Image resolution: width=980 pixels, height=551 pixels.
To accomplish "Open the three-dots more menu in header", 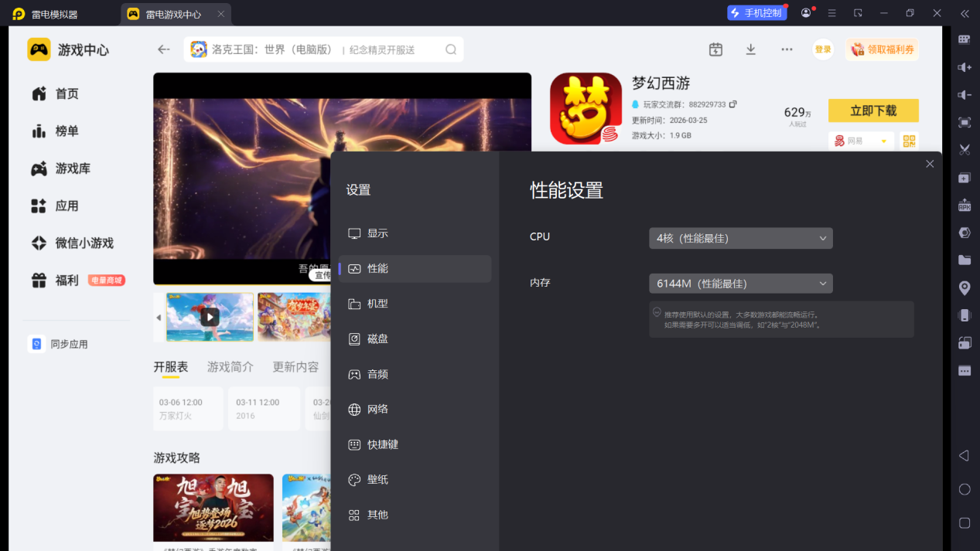I will (787, 49).
